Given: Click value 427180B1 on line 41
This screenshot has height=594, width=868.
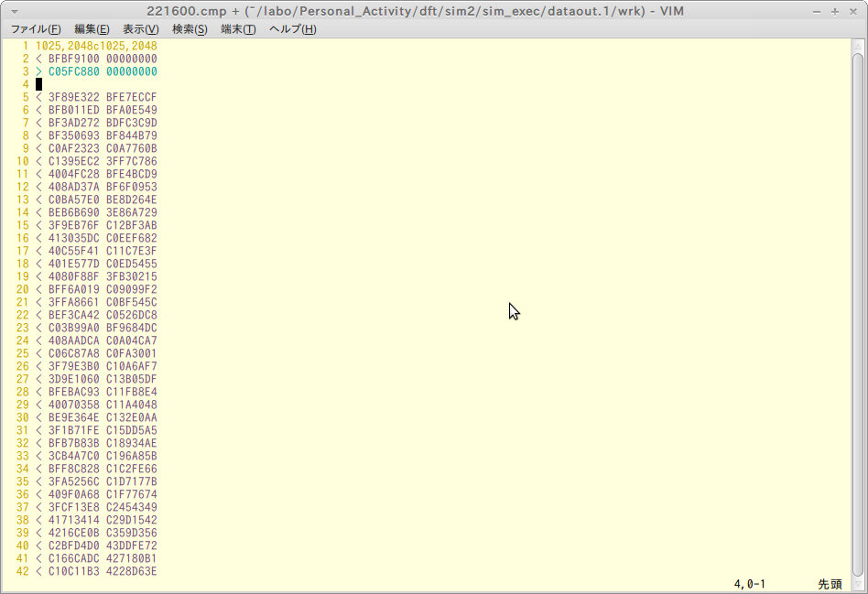Looking at the screenshot, I should coord(132,558).
